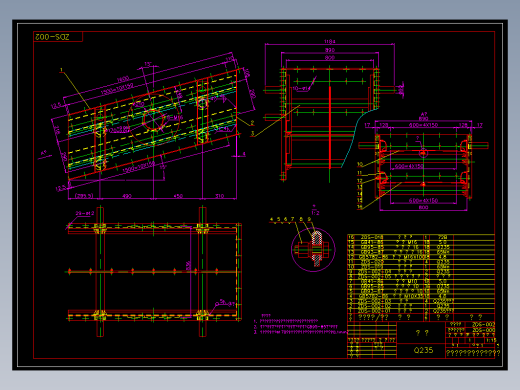Select the 830 dimension below 1184
Image resolution: width=520 pixels, height=390 pixels.
click(330, 50)
